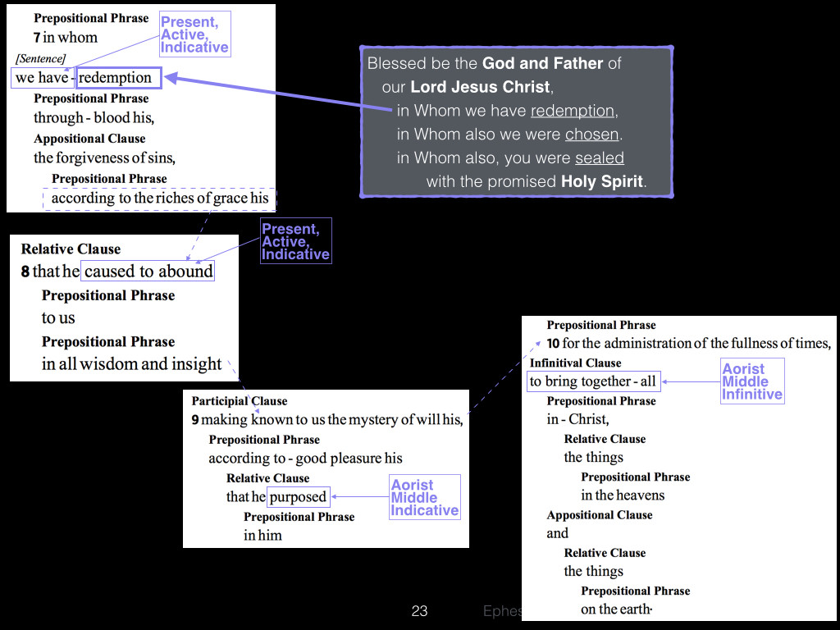
Task: Click the boxed "caused to abound" phrase
Action: point(148,271)
